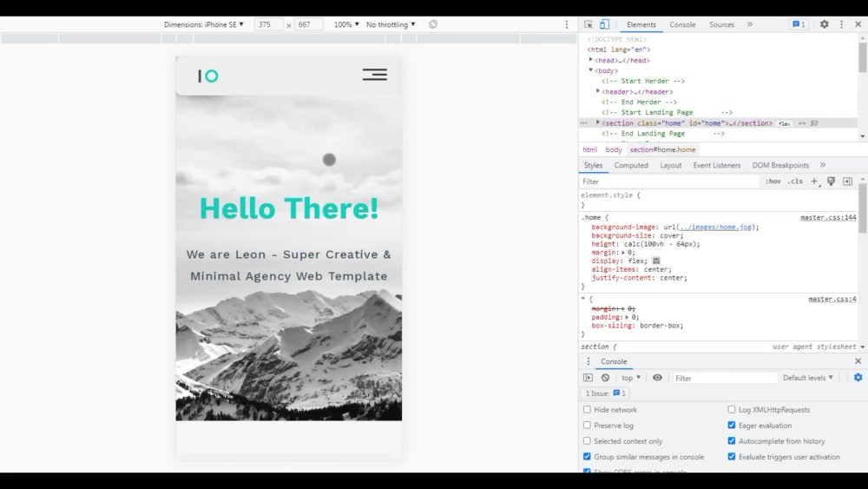Image resolution: width=868 pixels, height=489 pixels.
Task: Open the No throttling dropdown
Action: pyautogui.click(x=391, y=24)
